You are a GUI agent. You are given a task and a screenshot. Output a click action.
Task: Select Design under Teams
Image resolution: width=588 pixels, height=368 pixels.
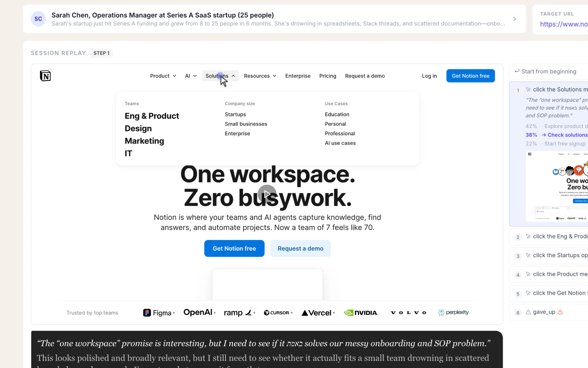(x=138, y=128)
